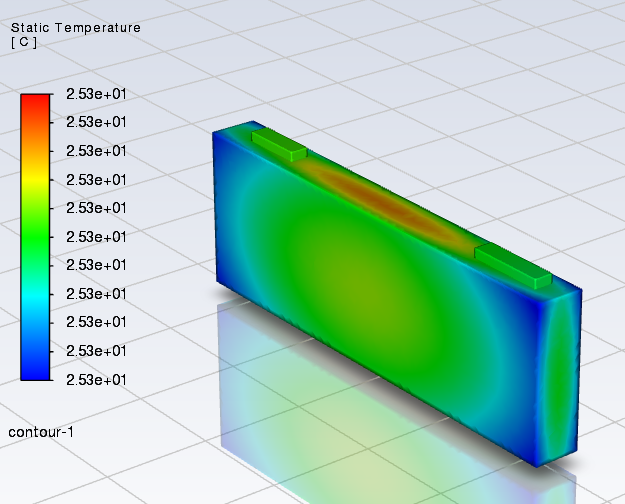This screenshot has height=504, width=625.
Task: Click the contour-1 label
Action: click(x=41, y=432)
